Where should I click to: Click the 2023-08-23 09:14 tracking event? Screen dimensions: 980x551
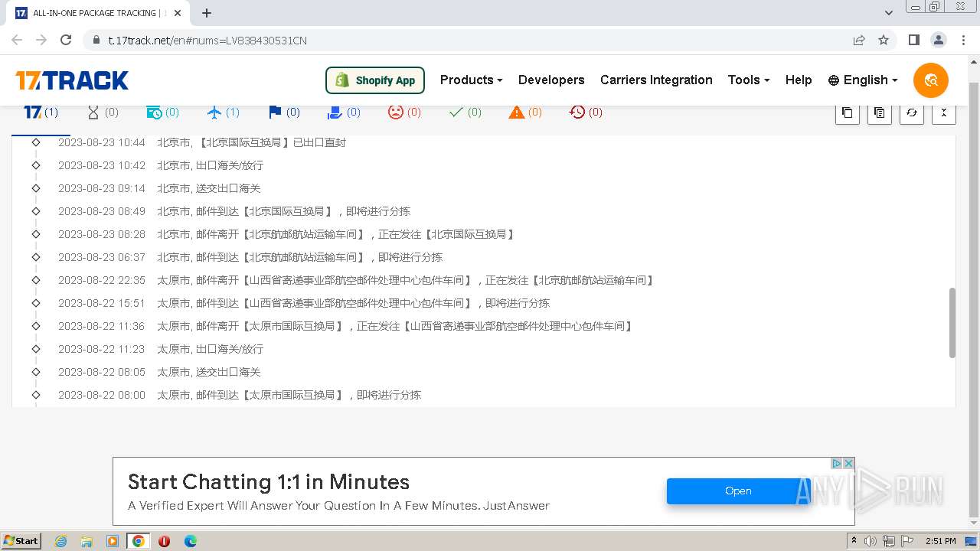click(x=159, y=188)
